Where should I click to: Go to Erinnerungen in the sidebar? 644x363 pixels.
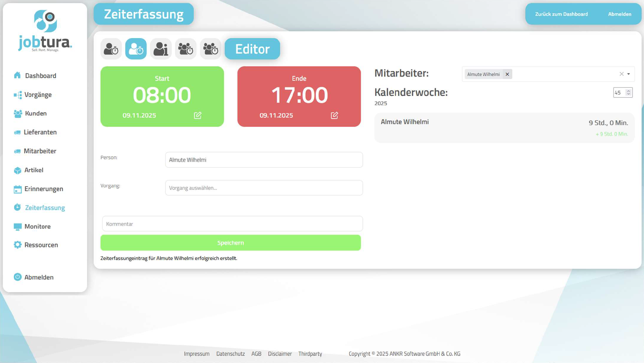(43, 189)
